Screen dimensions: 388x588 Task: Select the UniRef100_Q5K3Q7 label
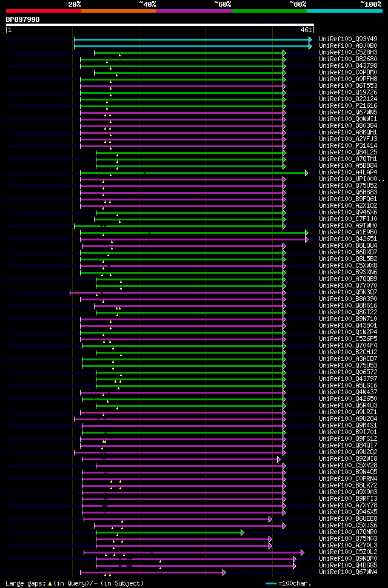point(348,292)
